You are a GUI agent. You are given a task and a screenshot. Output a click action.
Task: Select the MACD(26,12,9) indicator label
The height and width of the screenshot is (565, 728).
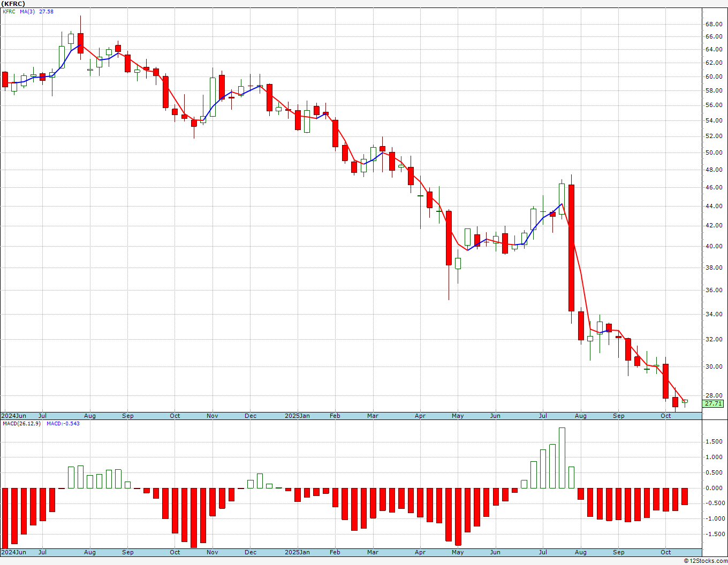22,424
